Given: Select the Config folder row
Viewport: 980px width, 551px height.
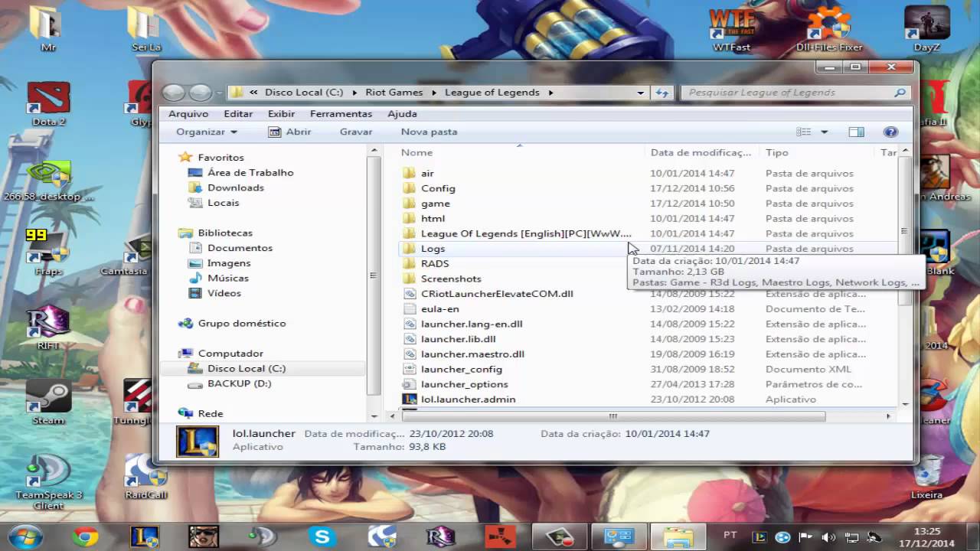Looking at the screenshot, I should click(647, 188).
